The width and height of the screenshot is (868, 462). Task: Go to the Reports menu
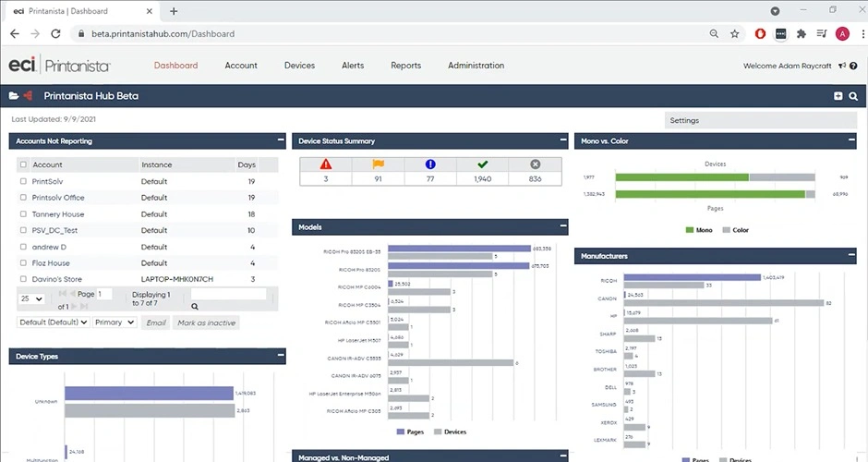405,66
